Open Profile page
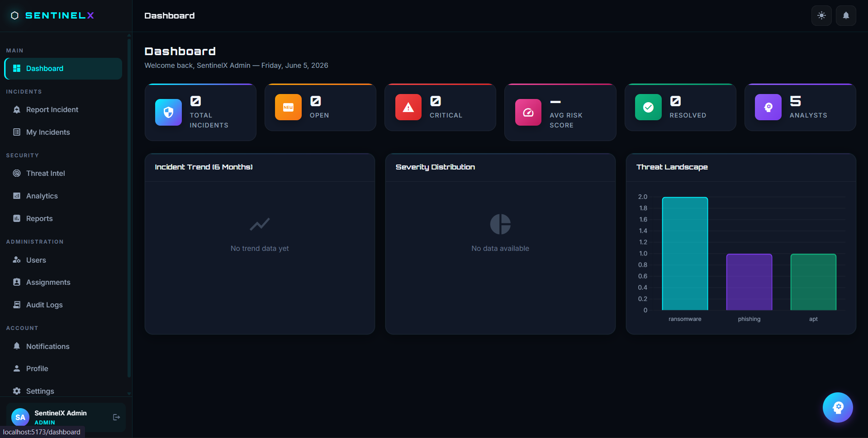This screenshot has width=868, height=438. click(x=63, y=369)
